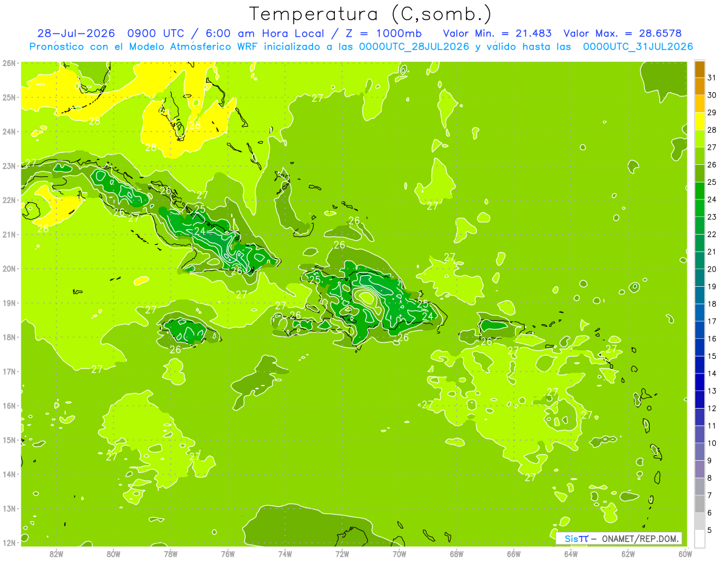The image size is (728, 562).
Task: Click the '17N' latitude axis label
Action: tap(8, 371)
